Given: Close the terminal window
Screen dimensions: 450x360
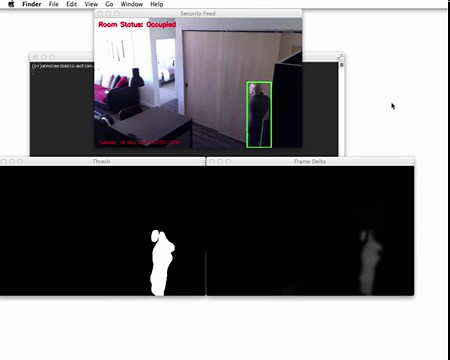Looking at the screenshot, I should point(35,57).
